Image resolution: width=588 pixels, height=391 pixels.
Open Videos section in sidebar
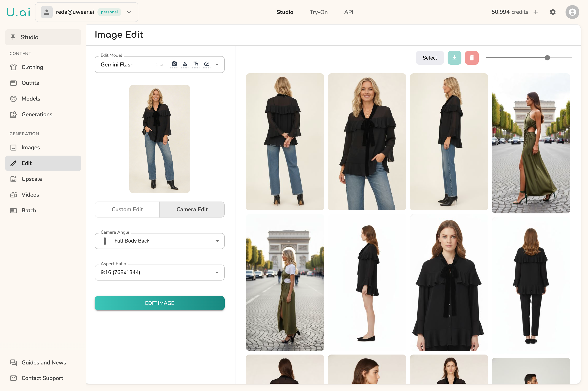pos(30,194)
